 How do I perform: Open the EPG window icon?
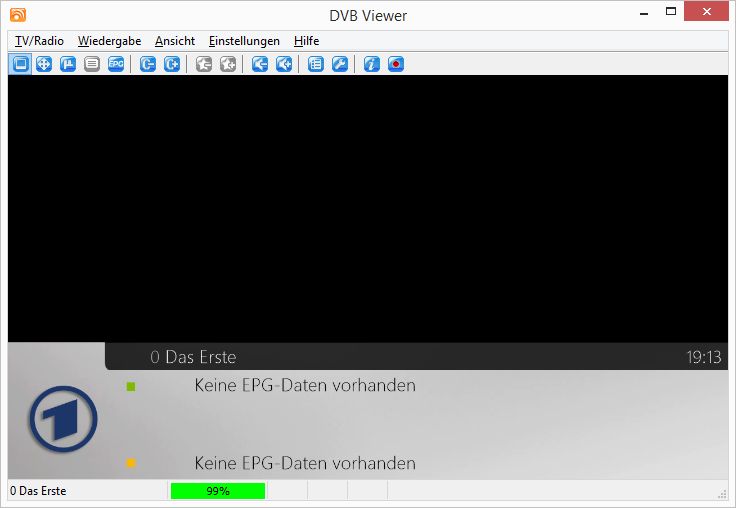(116, 64)
